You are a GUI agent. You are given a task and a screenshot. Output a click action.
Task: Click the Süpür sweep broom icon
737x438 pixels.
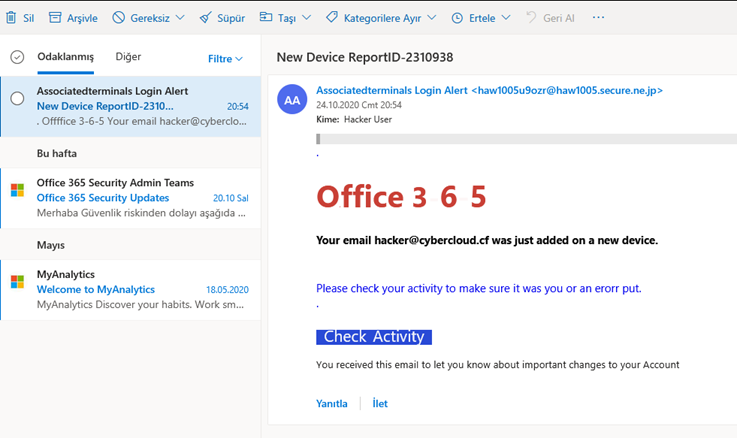(205, 18)
